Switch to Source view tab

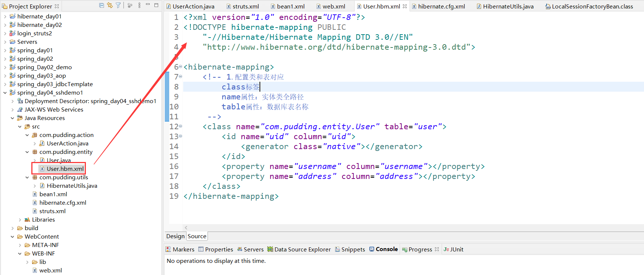197,236
